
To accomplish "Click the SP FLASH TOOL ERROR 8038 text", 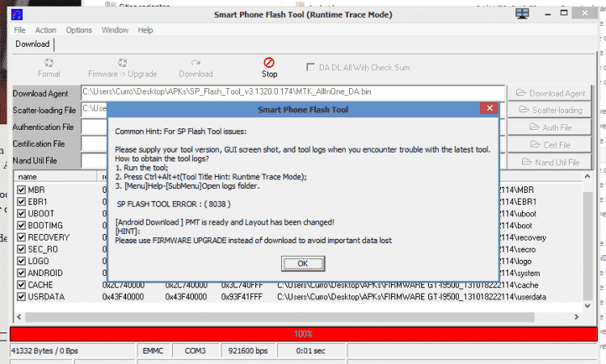I will tap(174, 204).
